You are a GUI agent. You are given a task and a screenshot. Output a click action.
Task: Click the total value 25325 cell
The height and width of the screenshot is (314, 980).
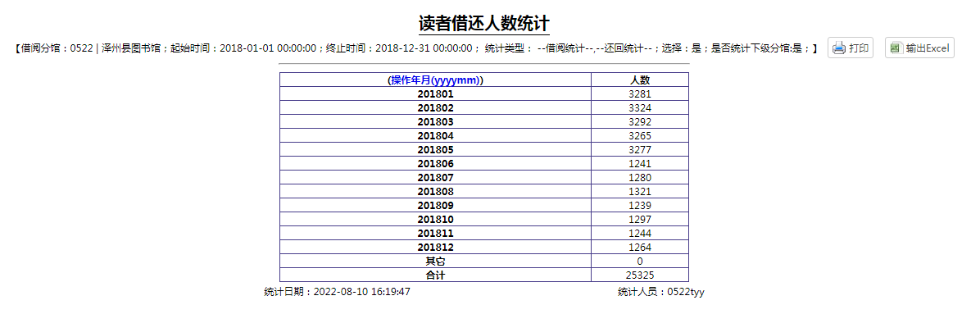(x=640, y=275)
